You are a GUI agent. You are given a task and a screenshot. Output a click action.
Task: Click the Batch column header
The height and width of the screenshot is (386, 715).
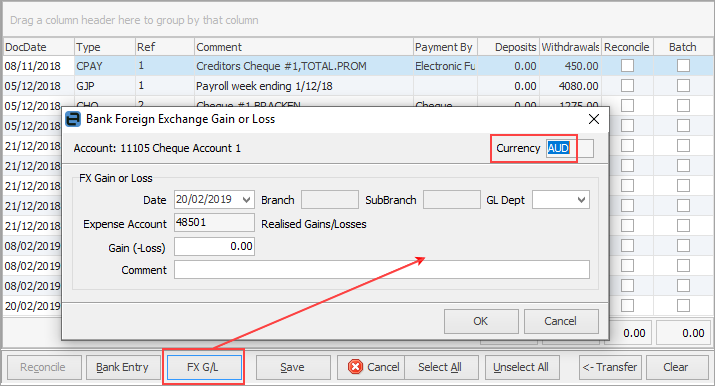point(683,47)
